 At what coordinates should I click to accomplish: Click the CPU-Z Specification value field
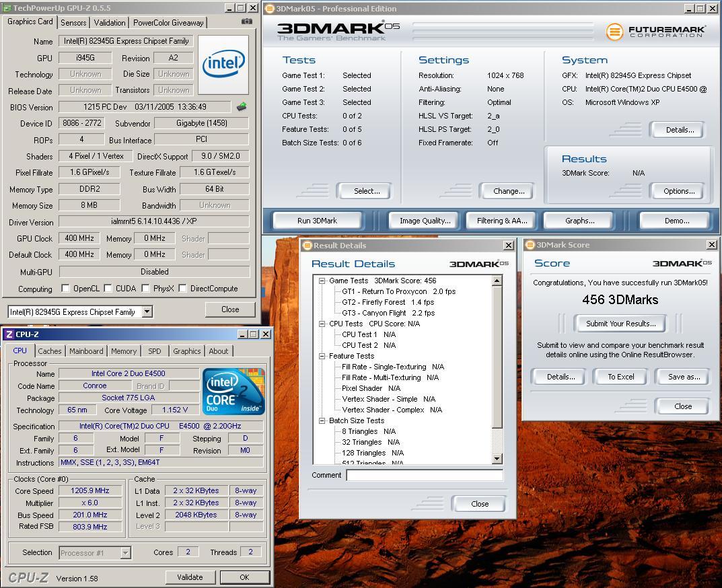click(x=161, y=426)
